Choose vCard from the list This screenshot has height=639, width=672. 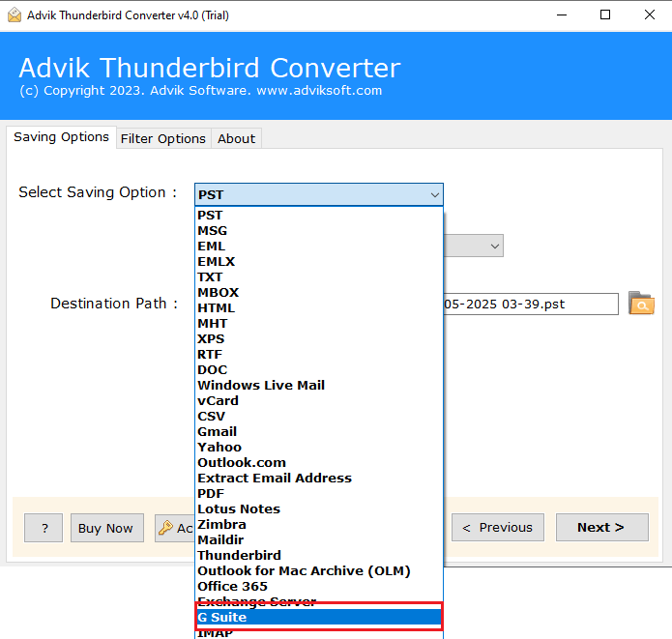pos(319,401)
